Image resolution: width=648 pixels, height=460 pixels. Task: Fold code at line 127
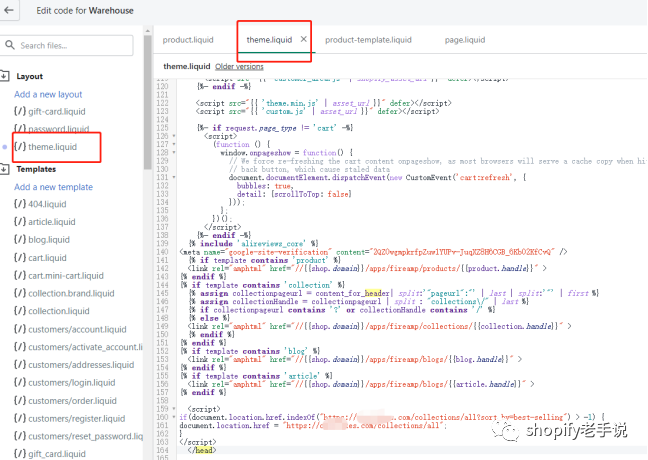[x=174, y=144]
